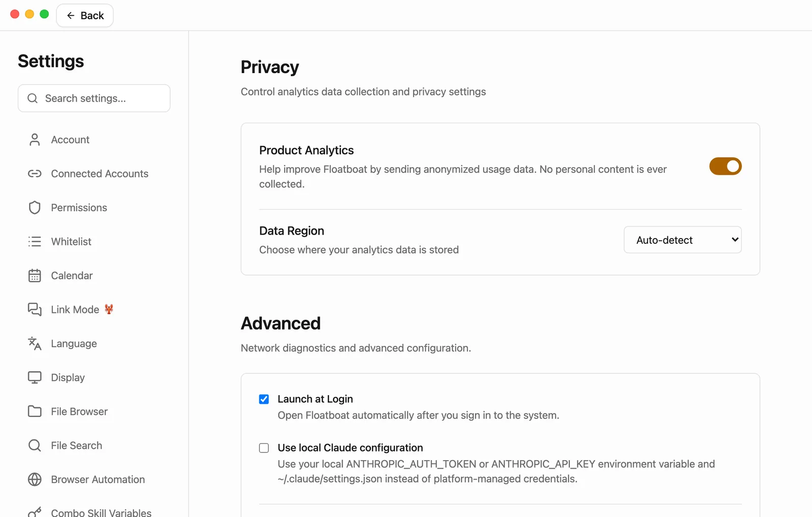Click the Connected Accounts link icon
Image resolution: width=812 pixels, height=517 pixels.
click(x=35, y=174)
